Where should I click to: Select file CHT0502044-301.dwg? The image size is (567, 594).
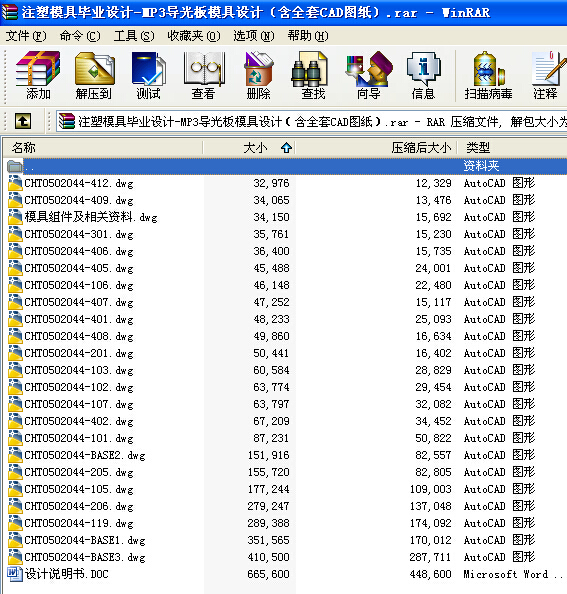coord(79,234)
